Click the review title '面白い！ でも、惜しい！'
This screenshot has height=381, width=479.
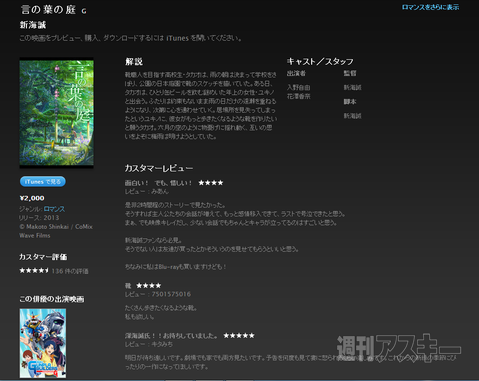point(159,183)
